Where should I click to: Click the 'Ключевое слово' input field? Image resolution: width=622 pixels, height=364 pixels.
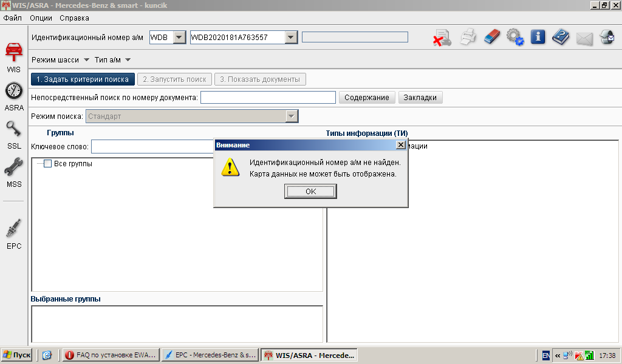[x=152, y=147]
